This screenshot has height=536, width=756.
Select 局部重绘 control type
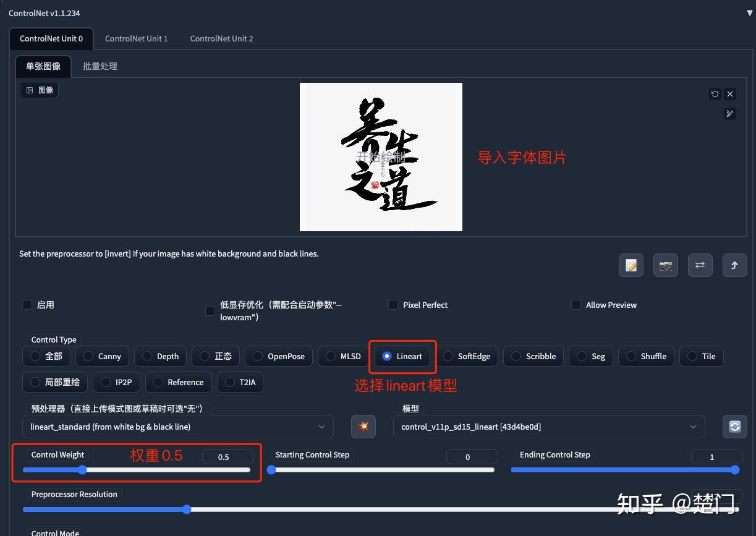coord(55,382)
